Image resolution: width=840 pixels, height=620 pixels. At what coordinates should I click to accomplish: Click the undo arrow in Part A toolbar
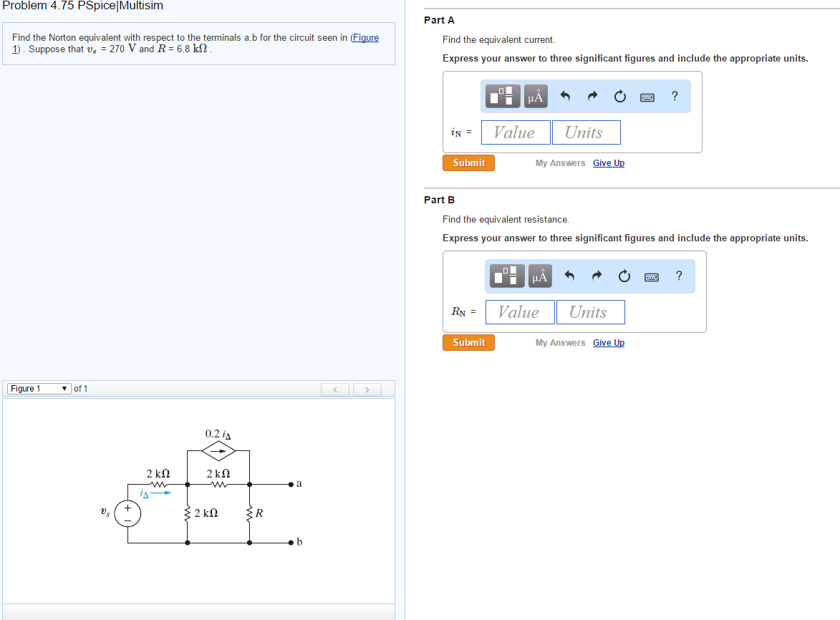(565, 95)
